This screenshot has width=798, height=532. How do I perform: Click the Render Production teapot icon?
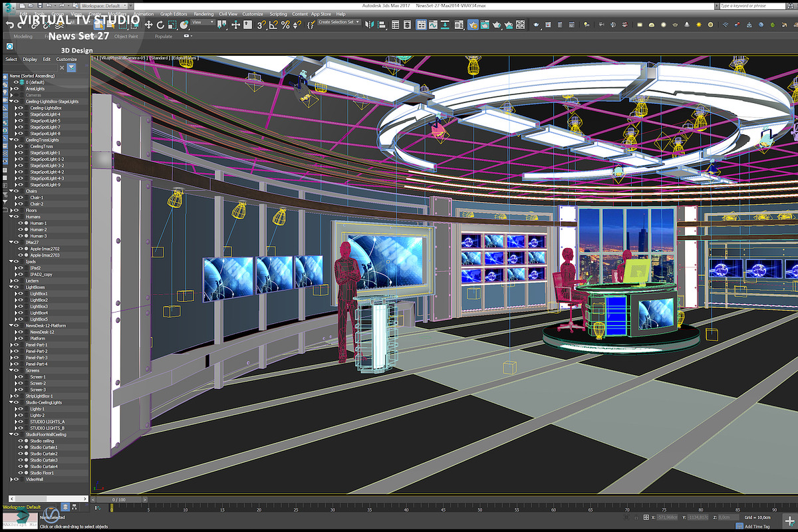tap(496, 25)
